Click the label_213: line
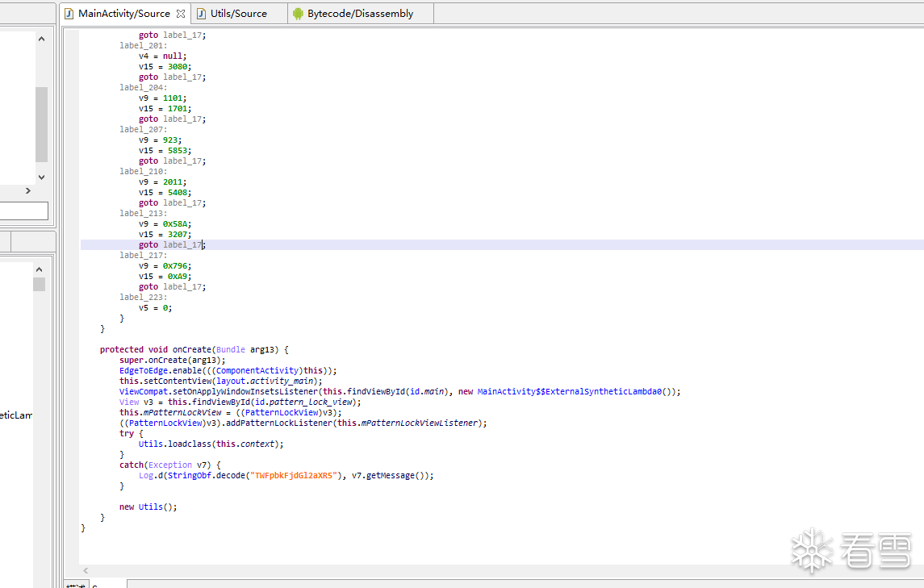 tap(143, 213)
